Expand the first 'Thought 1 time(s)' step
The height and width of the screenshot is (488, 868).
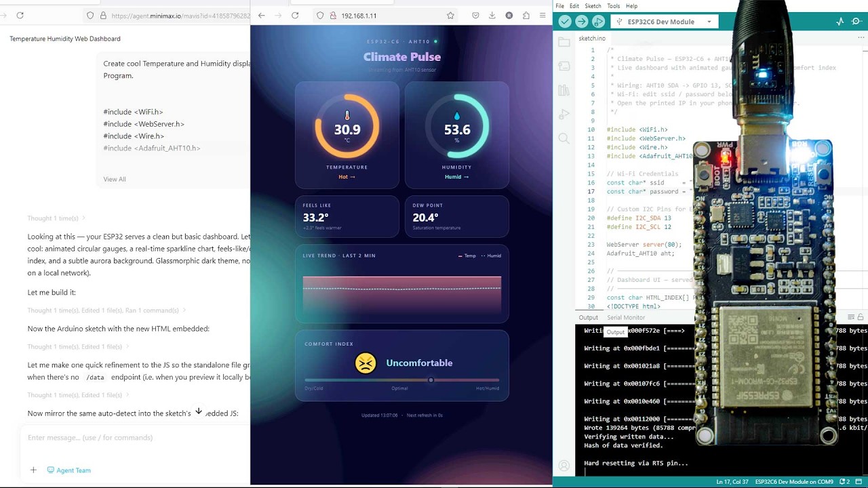(56, 218)
